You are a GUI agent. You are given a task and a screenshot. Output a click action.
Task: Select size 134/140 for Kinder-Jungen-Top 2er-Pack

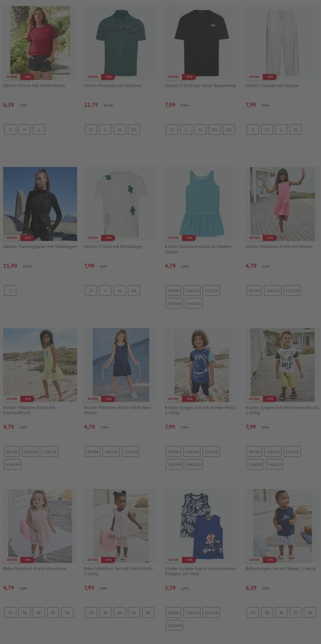click(x=174, y=626)
